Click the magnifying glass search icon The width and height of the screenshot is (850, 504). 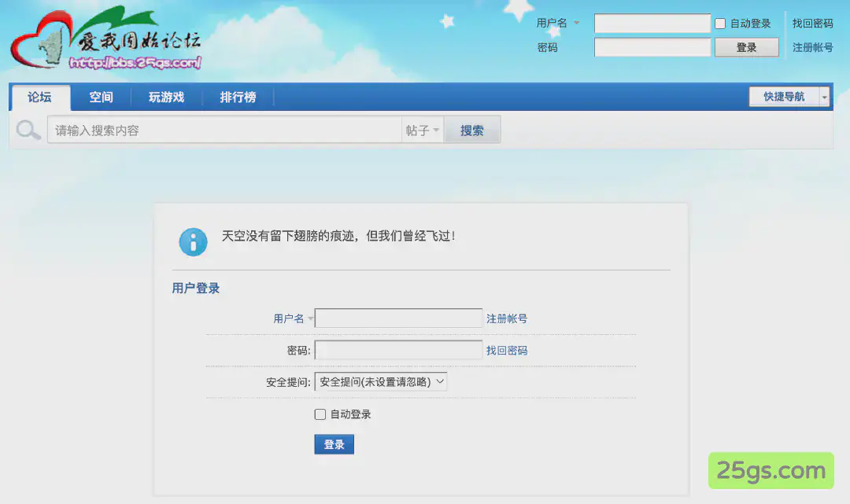pyautogui.click(x=28, y=128)
